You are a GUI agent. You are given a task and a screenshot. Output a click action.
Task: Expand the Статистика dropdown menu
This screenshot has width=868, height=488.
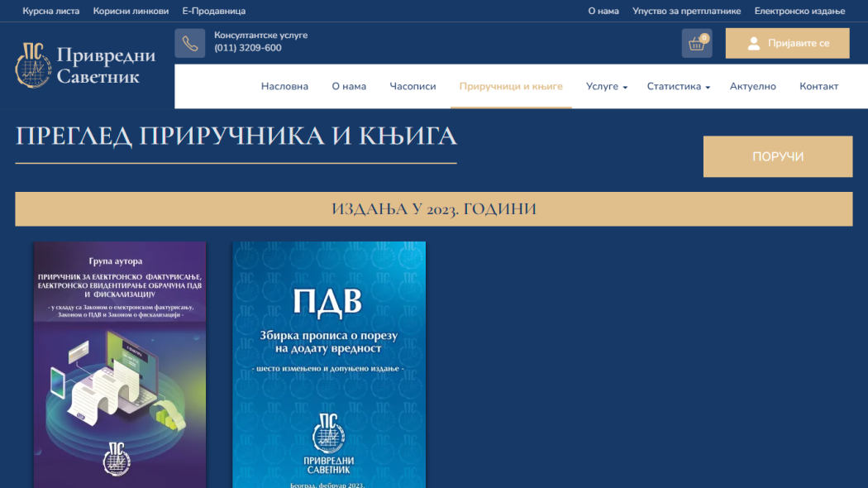[678, 86]
